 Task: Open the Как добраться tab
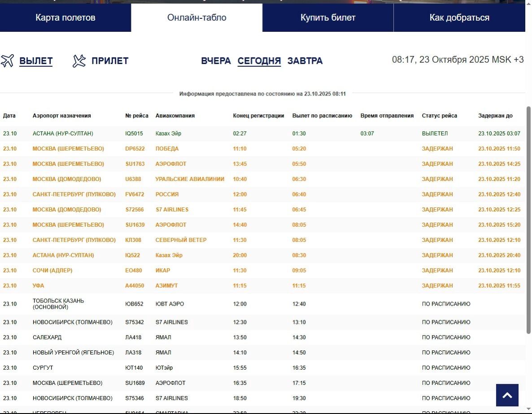tap(459, 18)
